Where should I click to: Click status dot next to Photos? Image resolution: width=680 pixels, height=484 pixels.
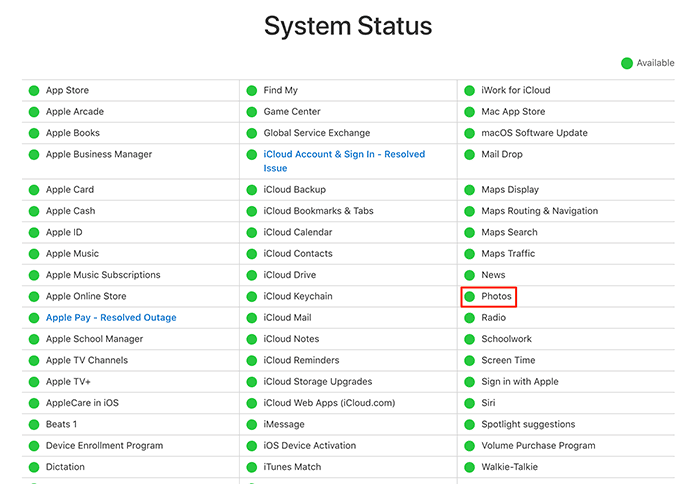[x=469, y=297]
